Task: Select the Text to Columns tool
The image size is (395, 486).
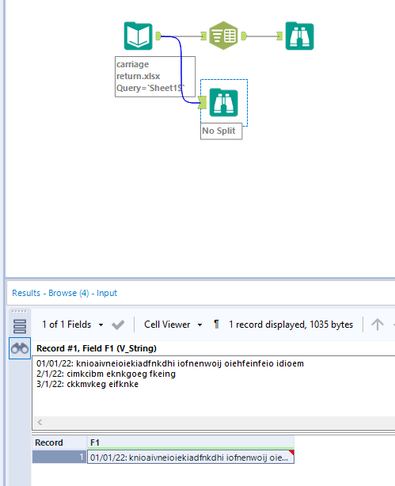Action: (223, 36)
